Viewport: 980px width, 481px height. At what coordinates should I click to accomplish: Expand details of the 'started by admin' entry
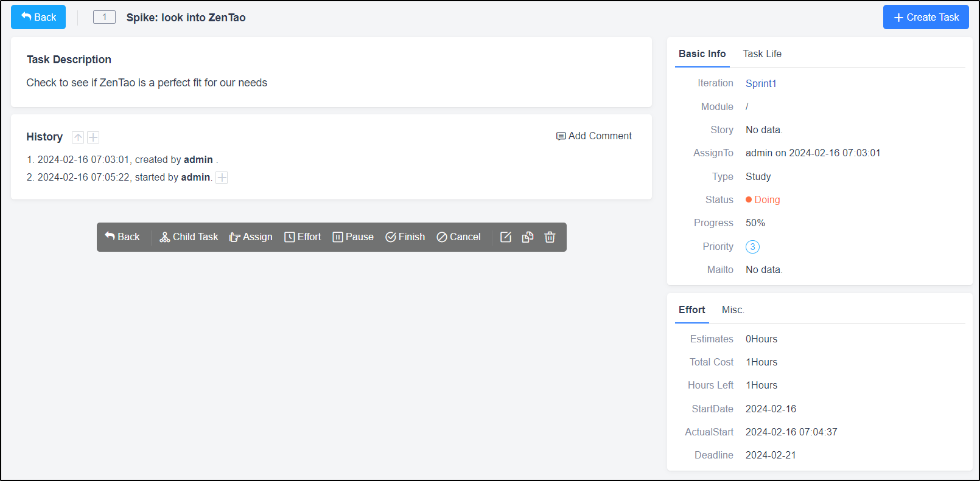[x=222, y=178]
